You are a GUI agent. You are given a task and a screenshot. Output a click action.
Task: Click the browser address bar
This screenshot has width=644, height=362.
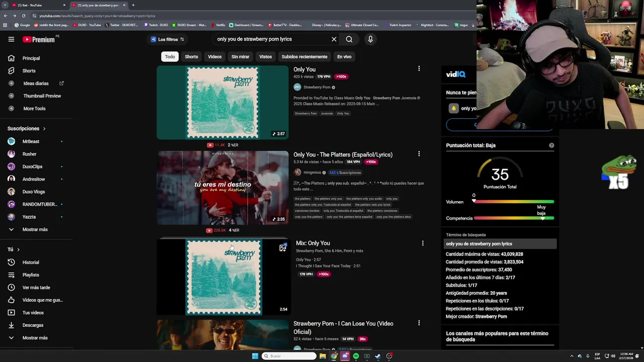click(x=252, y=16)
